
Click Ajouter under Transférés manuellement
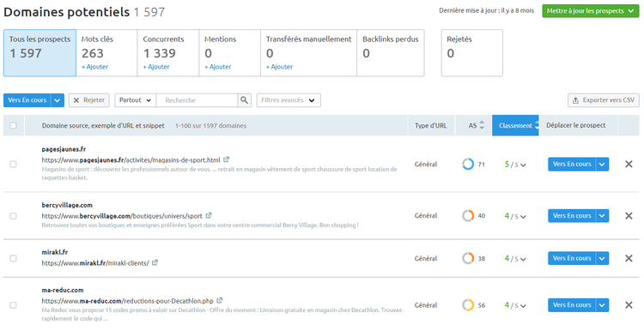tap(280, 67)
